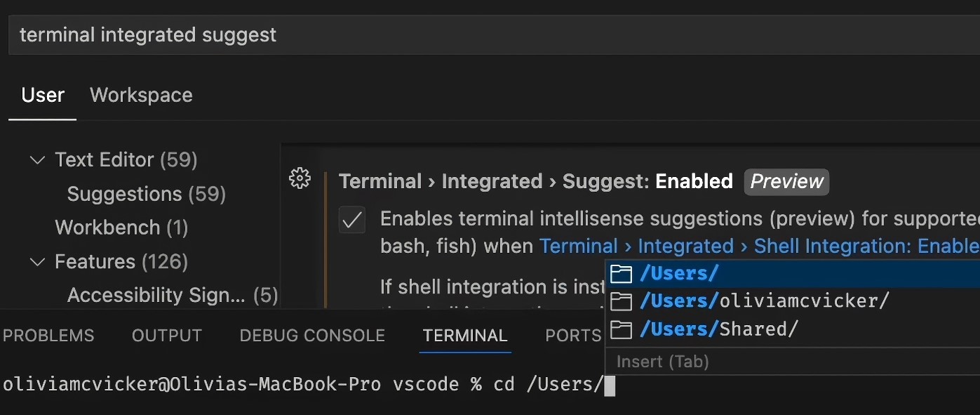Open the OUTPUT panel tab
This screenshot has height=415, width=980.
[167, 336]
